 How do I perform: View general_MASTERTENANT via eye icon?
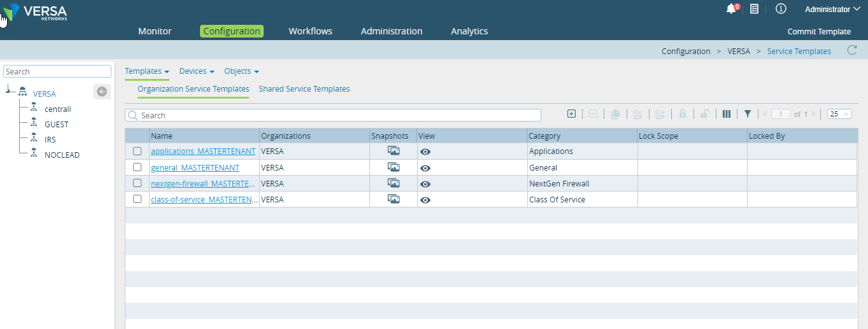tap(425, 168)
